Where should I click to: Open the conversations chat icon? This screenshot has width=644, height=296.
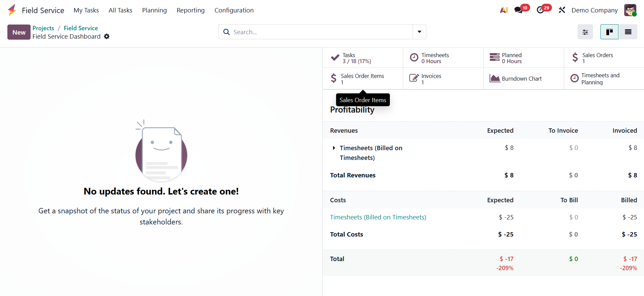point(519,10)
